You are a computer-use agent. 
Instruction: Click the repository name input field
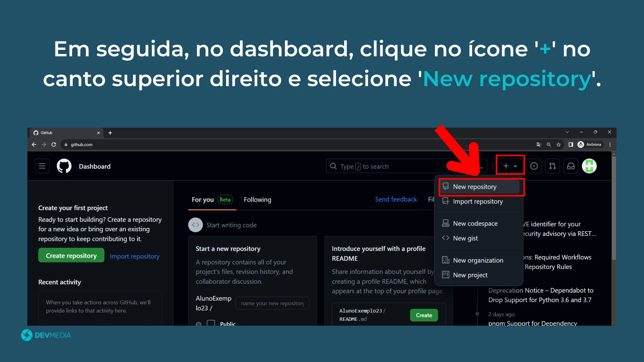(x=272, y=303)
